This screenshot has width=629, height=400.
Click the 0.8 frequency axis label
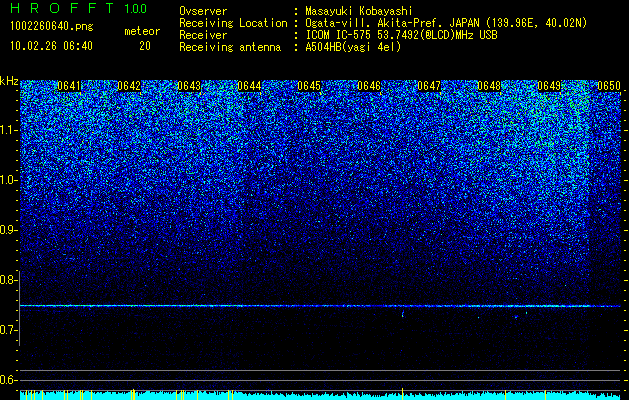pos(9,280)
